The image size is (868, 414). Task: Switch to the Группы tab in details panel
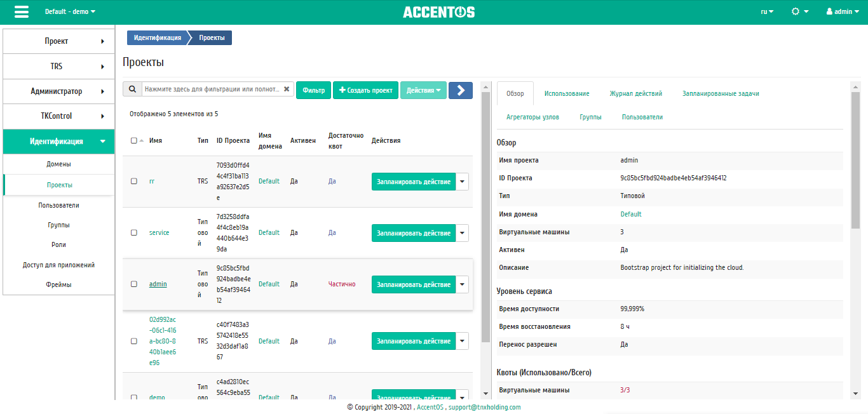pyautogui.click(x=590, y=117)
